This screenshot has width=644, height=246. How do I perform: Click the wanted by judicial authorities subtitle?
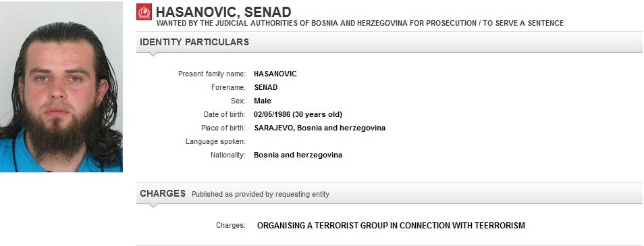click(360, 24)
